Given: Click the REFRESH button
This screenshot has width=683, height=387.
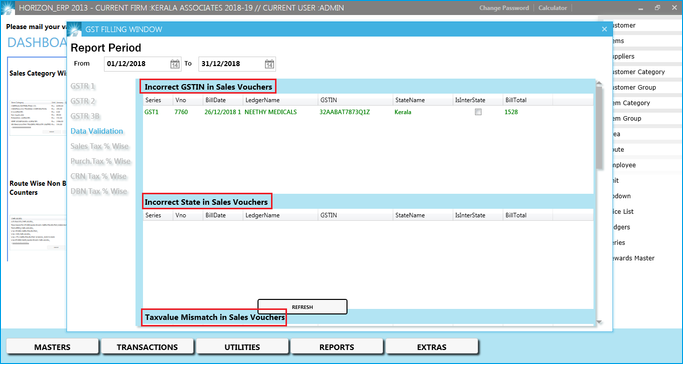Looking at the screenshot, I should pyautogui.click(x=302, y=307).
